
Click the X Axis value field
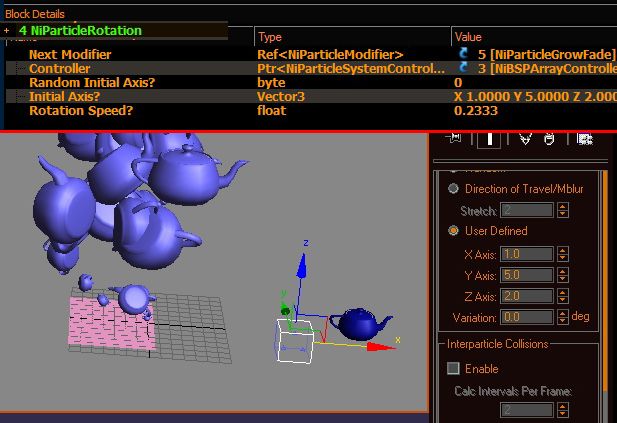[x=526, y=254]
